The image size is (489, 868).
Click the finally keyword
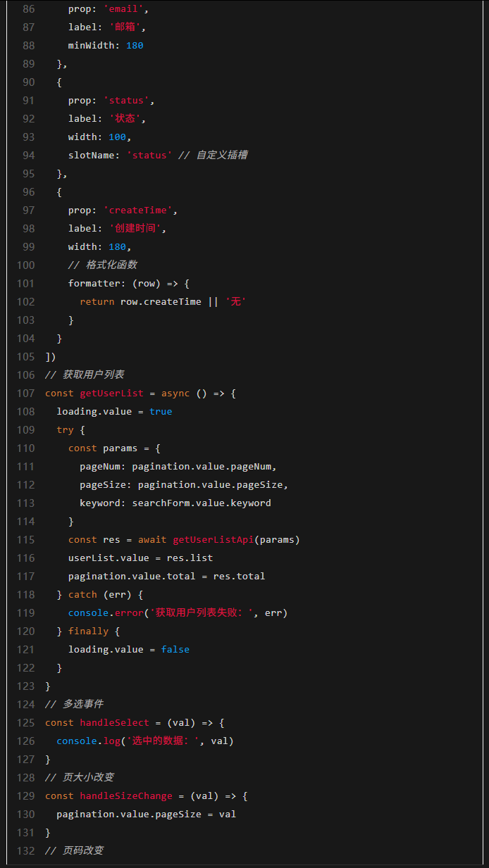[x=88, y=631]
